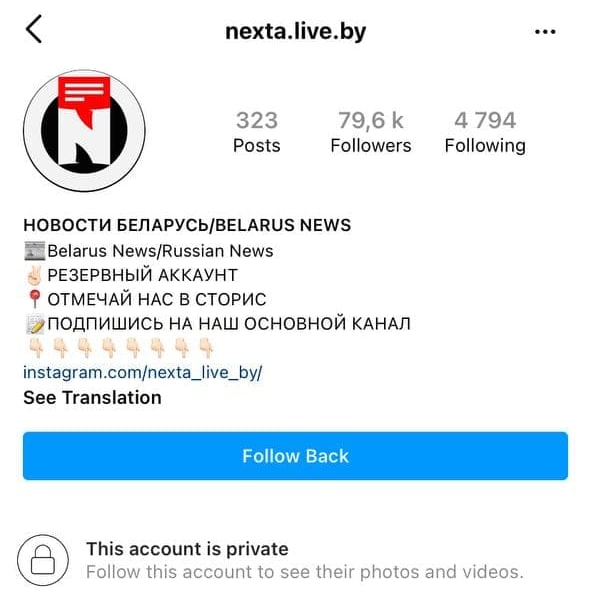Open the three-dot options menu
Image resolution: width=591 pixels, height=607 pixels.
[545, 31]
